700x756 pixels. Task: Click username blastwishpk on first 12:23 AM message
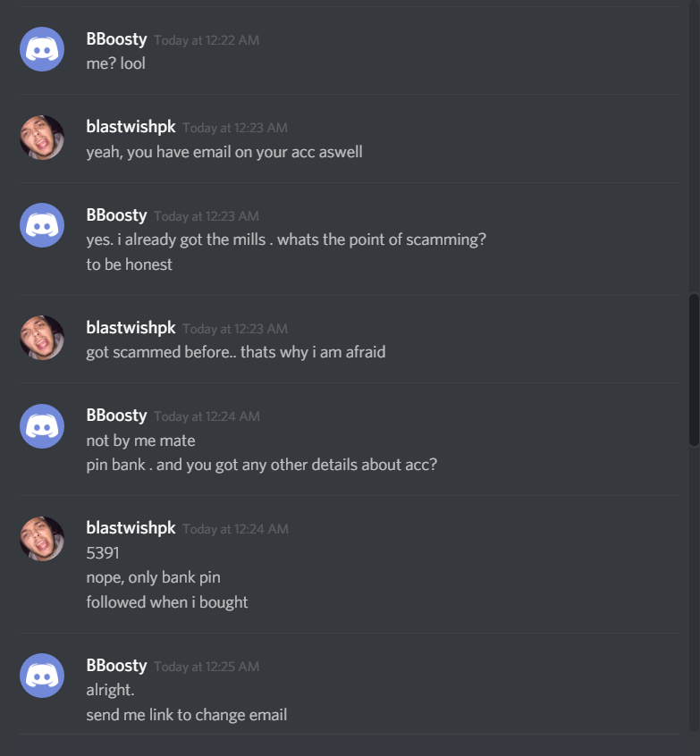pos(131,127)
